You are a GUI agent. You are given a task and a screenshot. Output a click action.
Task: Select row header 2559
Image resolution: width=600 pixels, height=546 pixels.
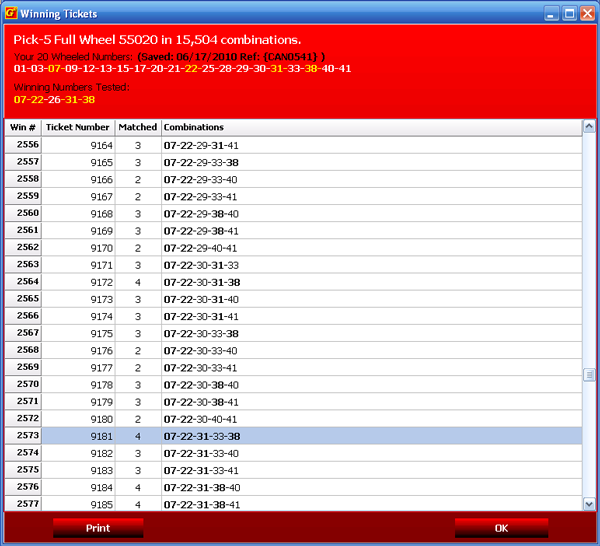point(23,196)
